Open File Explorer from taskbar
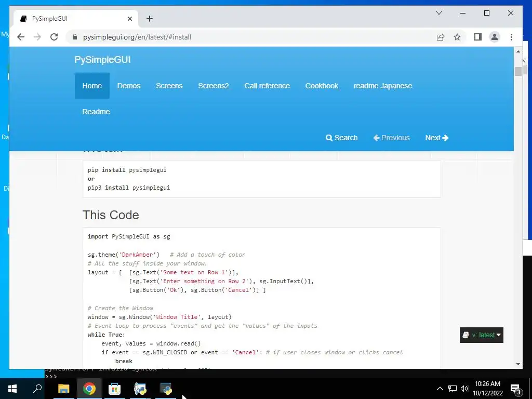This screenshot has height=399, width=532. (x=64, y=389)
